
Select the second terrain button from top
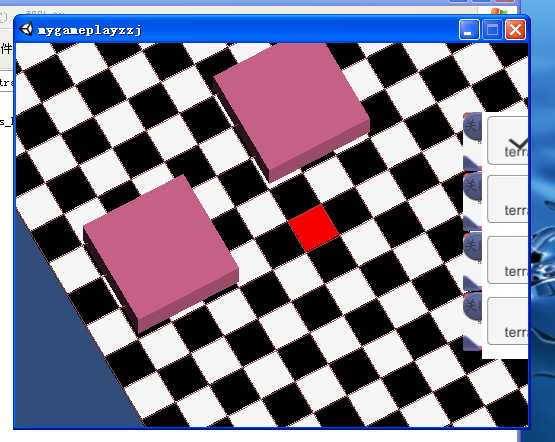click(508, 199)
